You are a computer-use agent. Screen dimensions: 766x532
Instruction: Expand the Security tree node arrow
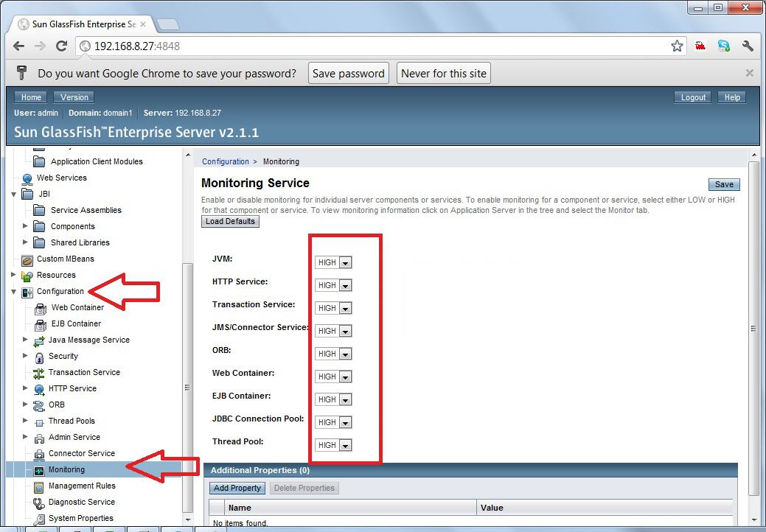25,356
